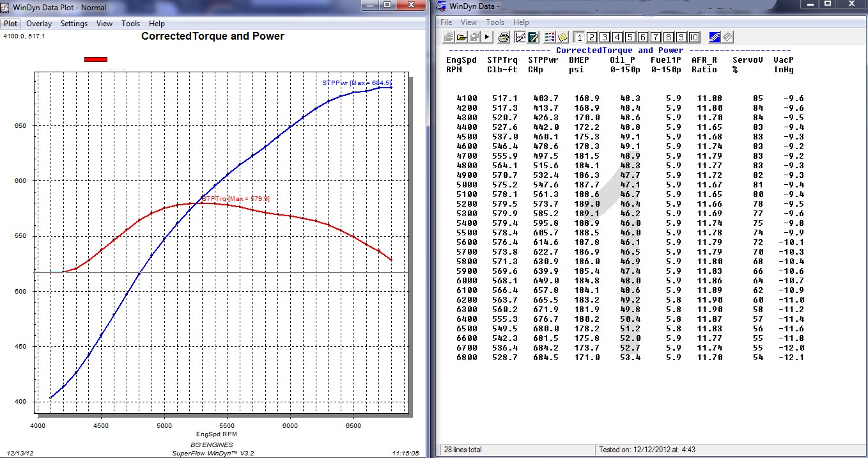
Task: Click the 4100 RPM value in first data row
Action: (467, 99)
